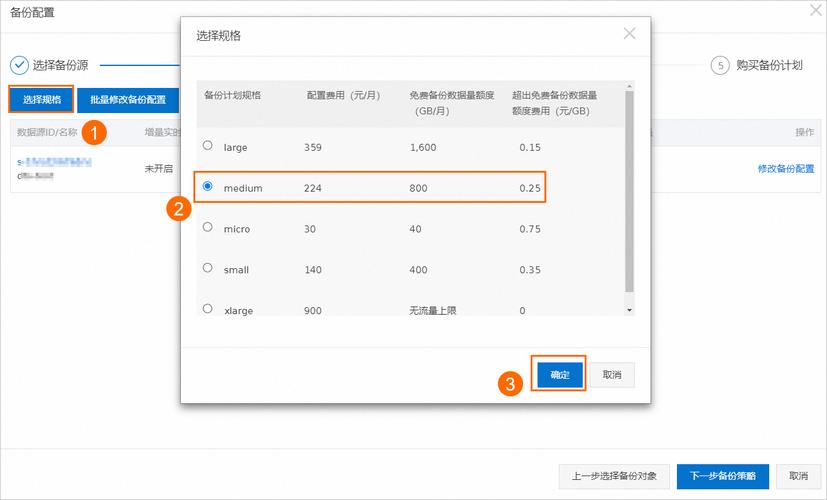Select the large plan radio button

pos(208,145)
